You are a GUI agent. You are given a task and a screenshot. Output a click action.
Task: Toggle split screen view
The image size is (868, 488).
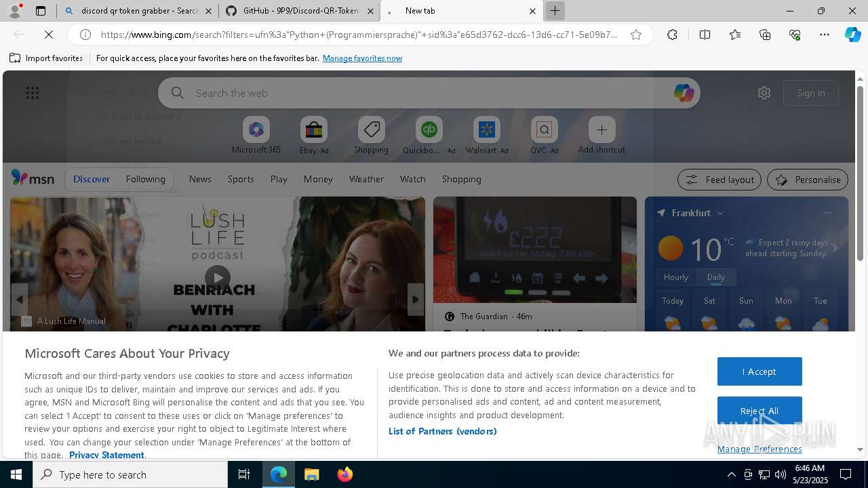click(705, 35)
